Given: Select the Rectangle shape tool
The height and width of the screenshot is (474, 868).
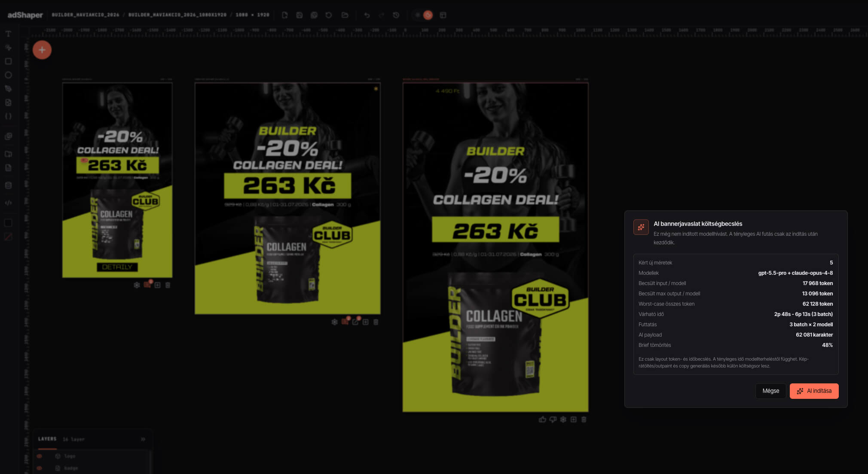Looking at the screenshot, I should [8, 61].
